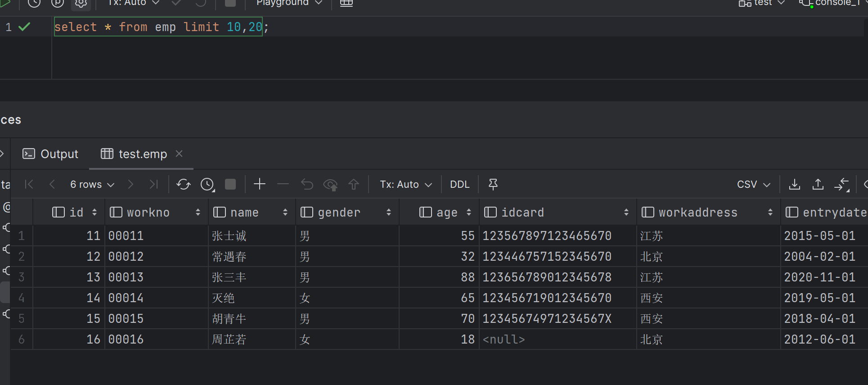
Task: Select the name cell 常遇春
Action: (252, 256)
